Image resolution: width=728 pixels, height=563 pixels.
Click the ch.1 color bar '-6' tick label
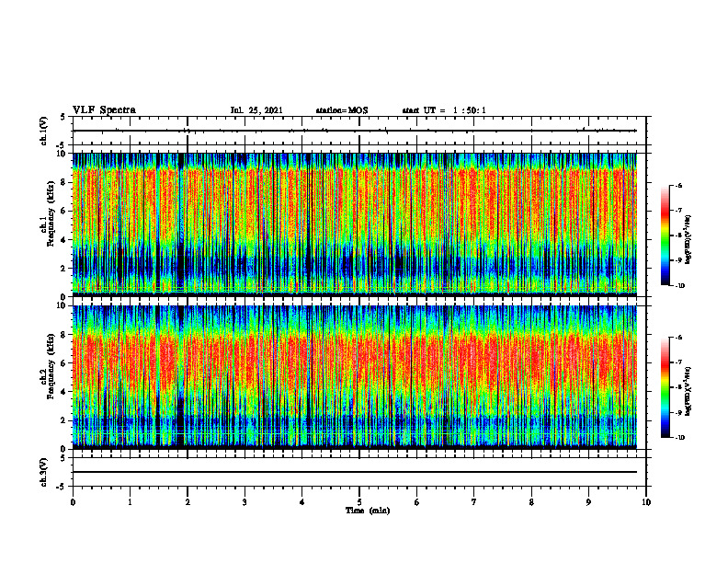pos(678,186)
